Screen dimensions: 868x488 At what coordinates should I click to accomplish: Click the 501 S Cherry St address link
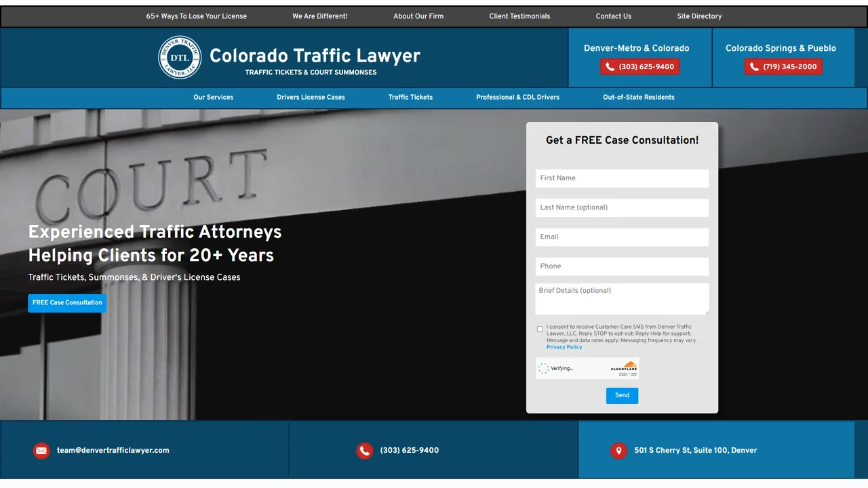tap(696, 451)
